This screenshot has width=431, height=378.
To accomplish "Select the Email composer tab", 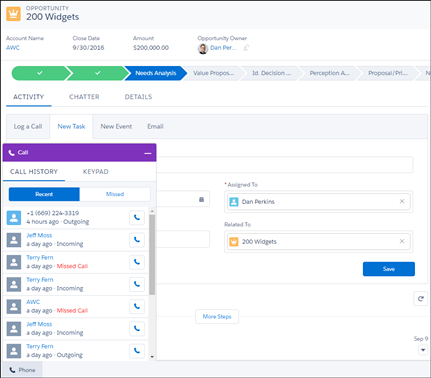I will (x=155, y=127).
